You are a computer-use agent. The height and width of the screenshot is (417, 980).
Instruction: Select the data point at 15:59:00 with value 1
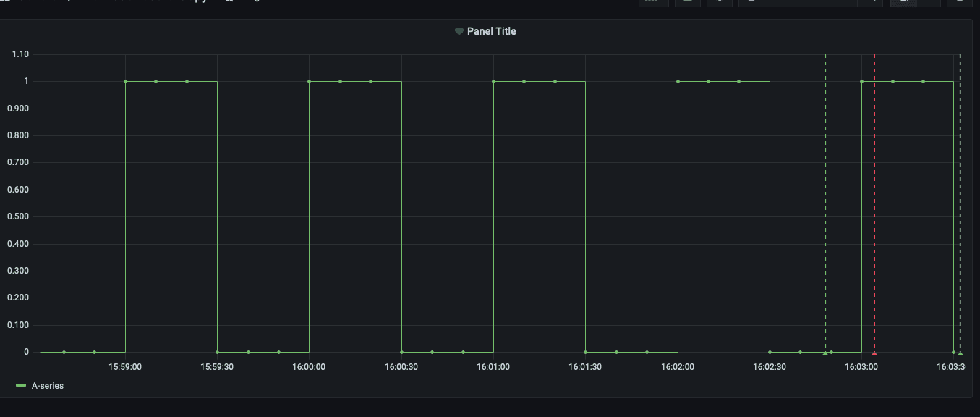[125, 82]
